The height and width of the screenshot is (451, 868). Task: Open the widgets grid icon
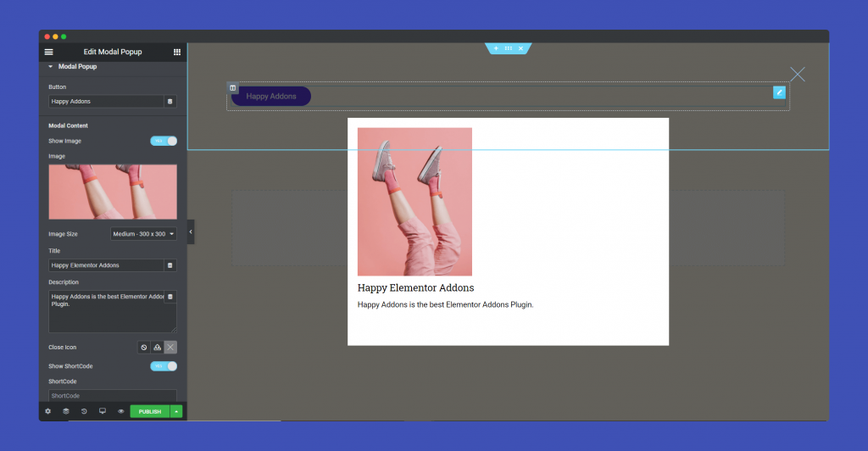coord(177,52)
